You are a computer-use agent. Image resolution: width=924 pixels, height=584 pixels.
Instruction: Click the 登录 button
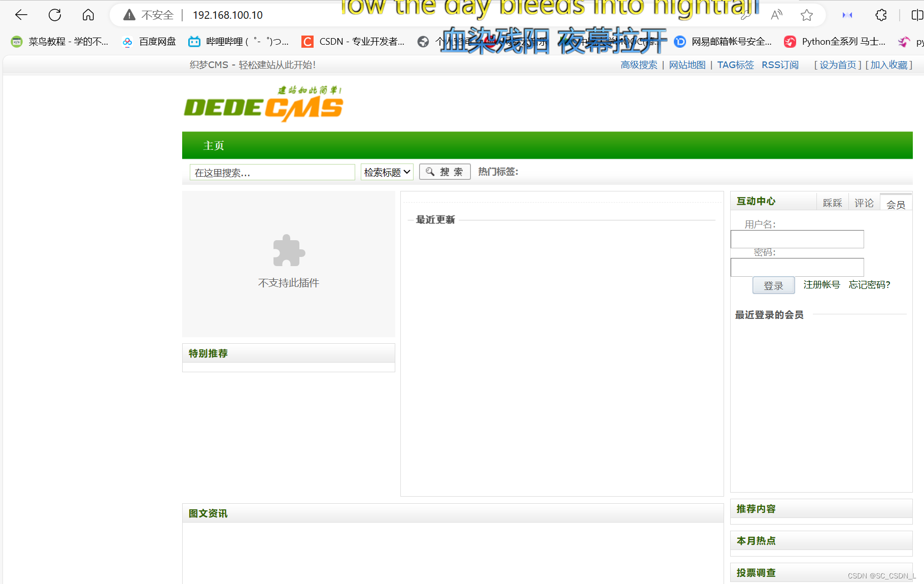tap(773, 285)
